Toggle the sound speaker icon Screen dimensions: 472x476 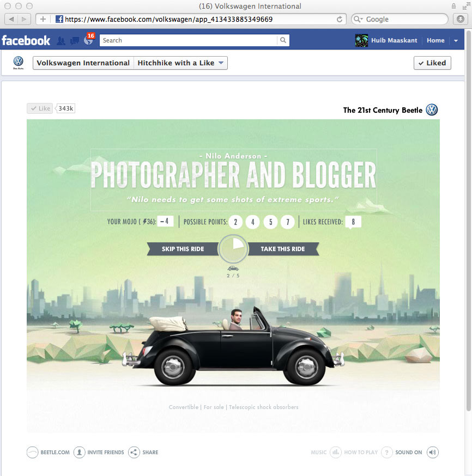[x=433, y=453]
